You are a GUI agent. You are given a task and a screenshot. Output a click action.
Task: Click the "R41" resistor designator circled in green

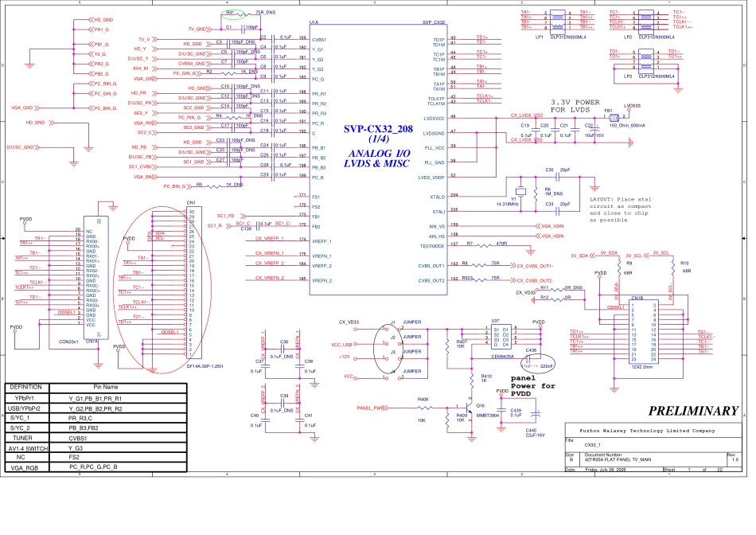pos(230,13)
